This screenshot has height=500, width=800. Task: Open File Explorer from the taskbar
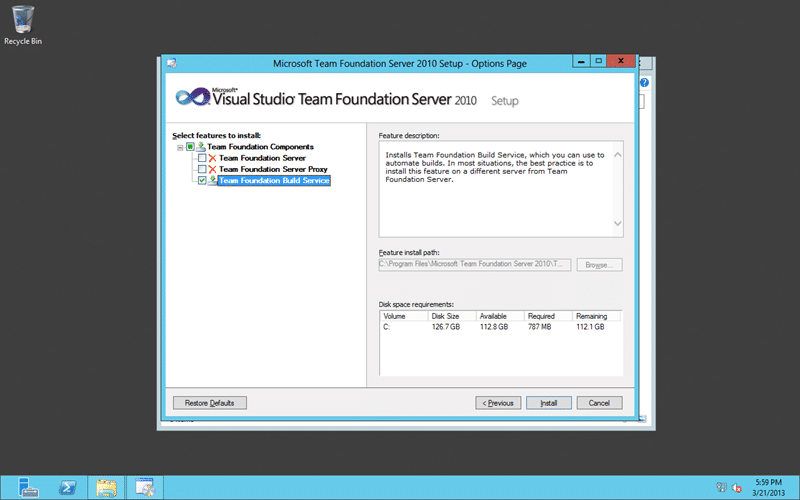[x=106, y=488]
